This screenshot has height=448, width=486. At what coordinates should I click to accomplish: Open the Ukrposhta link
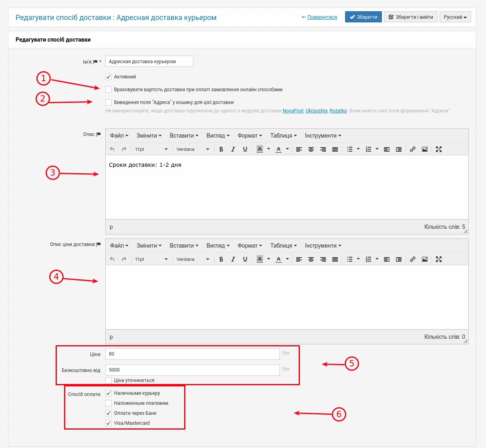click(x=317, y=111)
